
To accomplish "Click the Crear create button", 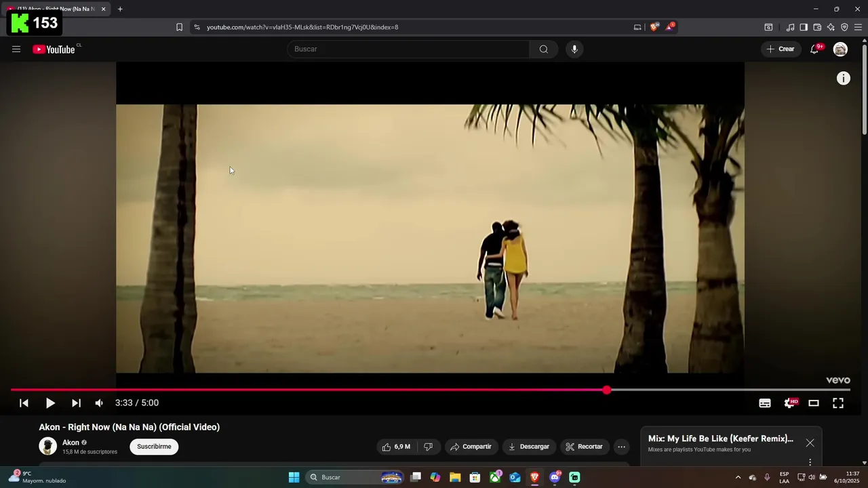I will (x=781, y=49).
